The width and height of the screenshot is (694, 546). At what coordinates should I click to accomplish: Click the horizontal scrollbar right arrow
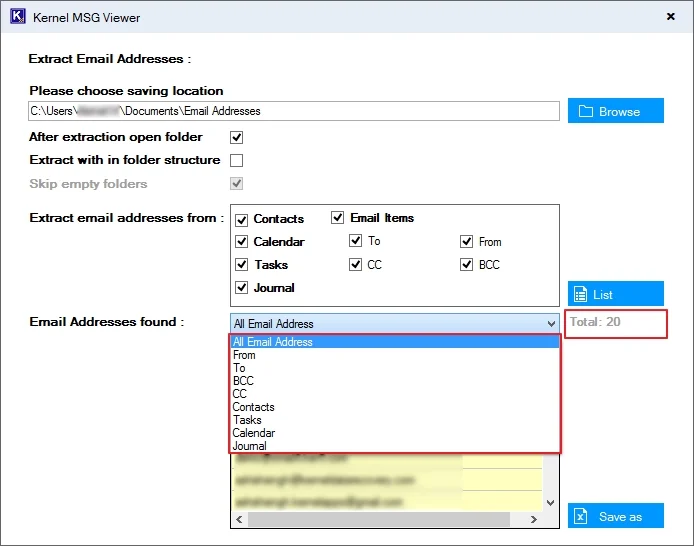pos(534,519)
